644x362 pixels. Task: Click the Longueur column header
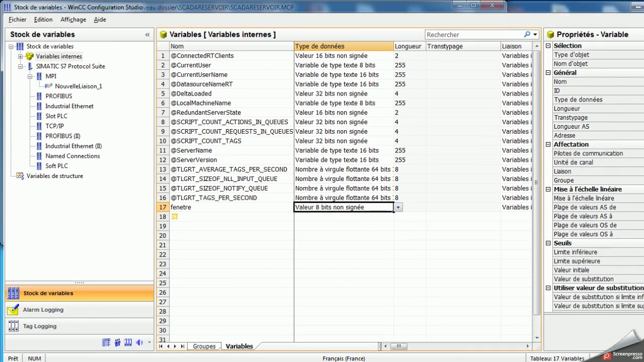coord(410,46)
